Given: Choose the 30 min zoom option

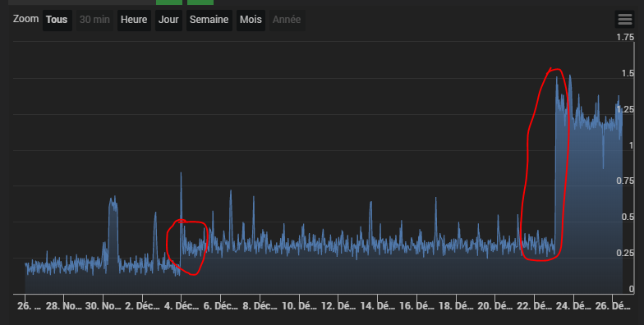Looking at the screenshot, I should point(94,20).
